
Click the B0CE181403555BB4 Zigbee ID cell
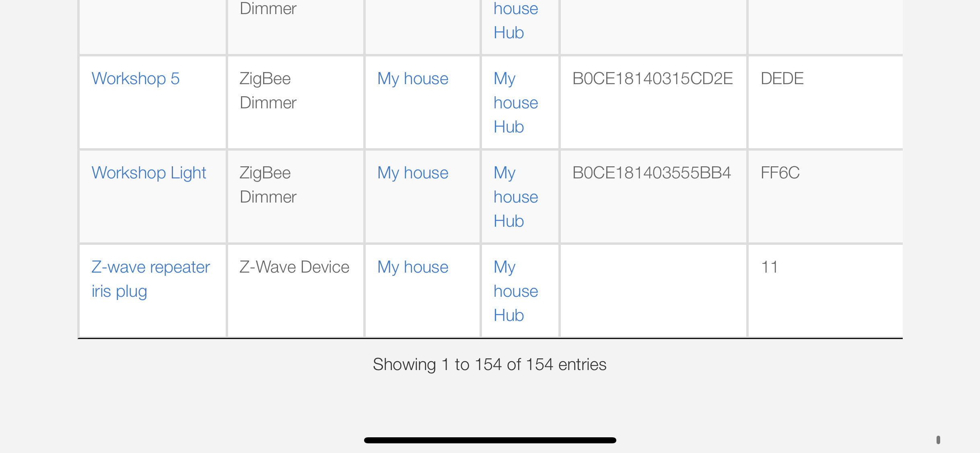(652, 173)
